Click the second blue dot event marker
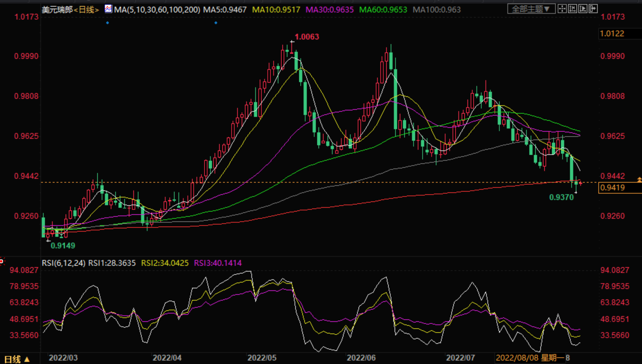This screenshot has height=364, width=642. [x=216, y=23]
